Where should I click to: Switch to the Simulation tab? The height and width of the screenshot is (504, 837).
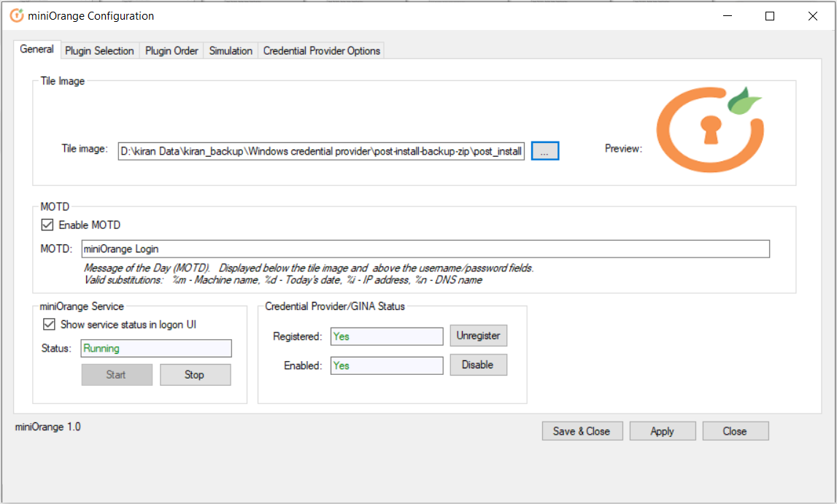(231, 50)
